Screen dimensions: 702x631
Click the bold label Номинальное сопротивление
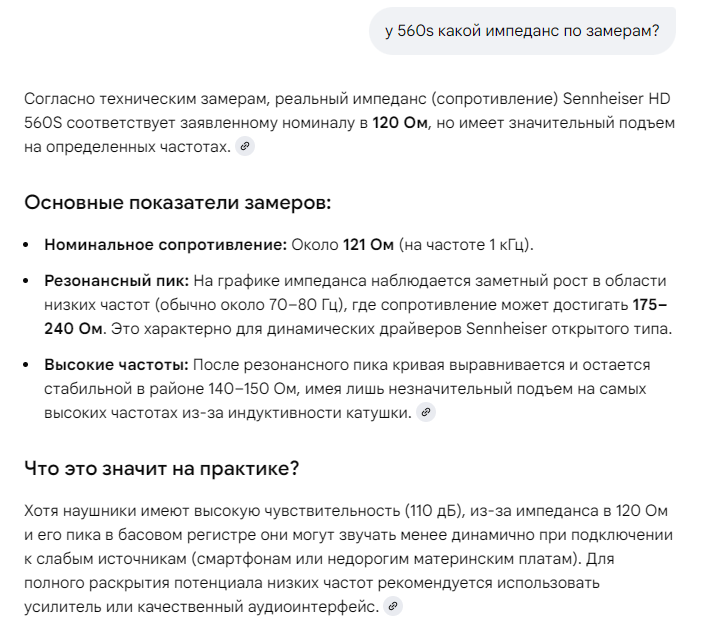(165, 244)
